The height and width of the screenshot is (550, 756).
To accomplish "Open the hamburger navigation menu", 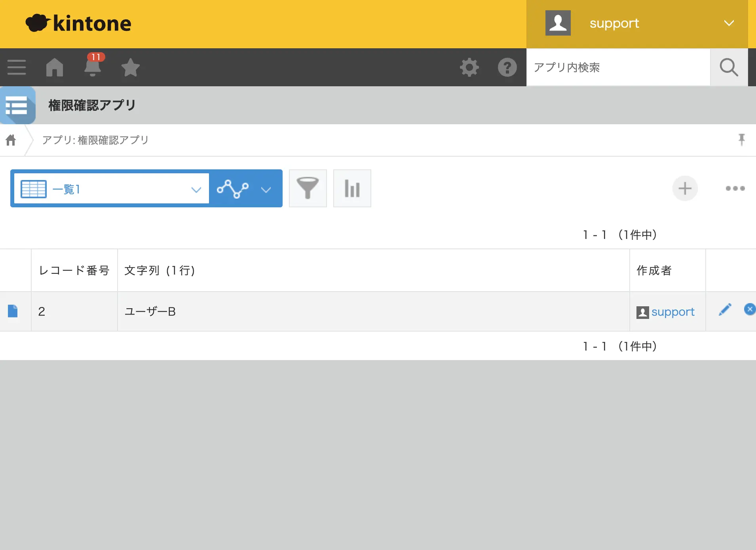I will coord(17,67).
